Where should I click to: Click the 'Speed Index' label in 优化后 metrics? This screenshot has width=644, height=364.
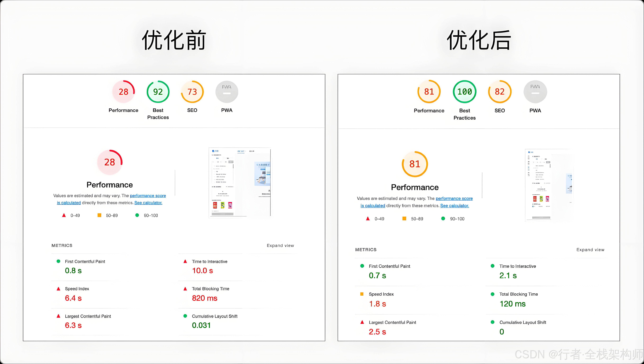[381, 294]
